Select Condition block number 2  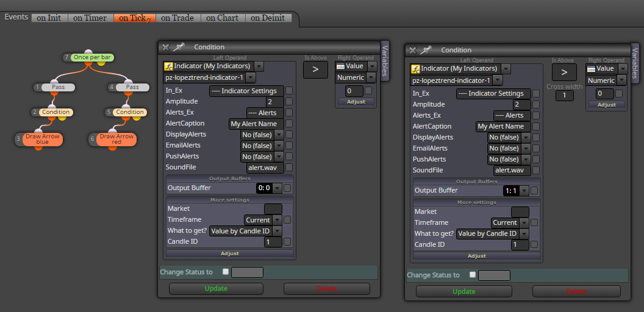[x=56, y=112]
